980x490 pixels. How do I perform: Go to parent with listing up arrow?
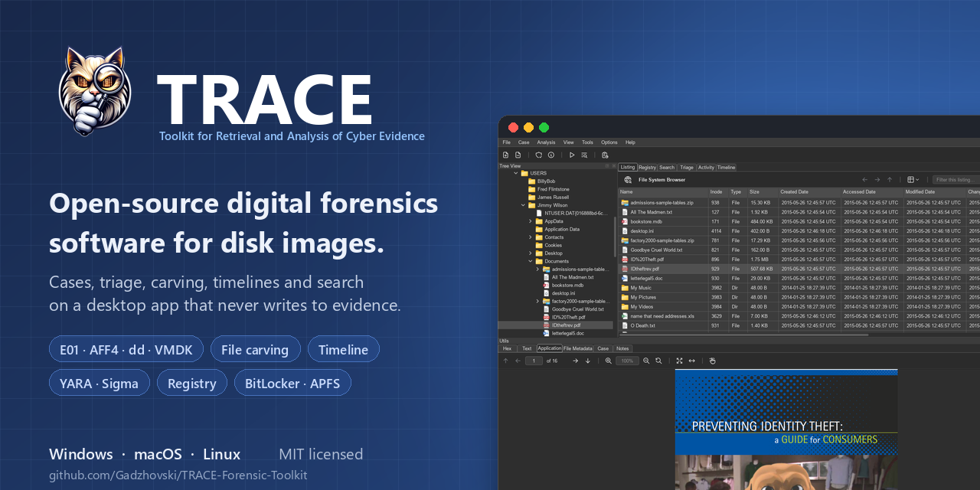click(890, 180)
